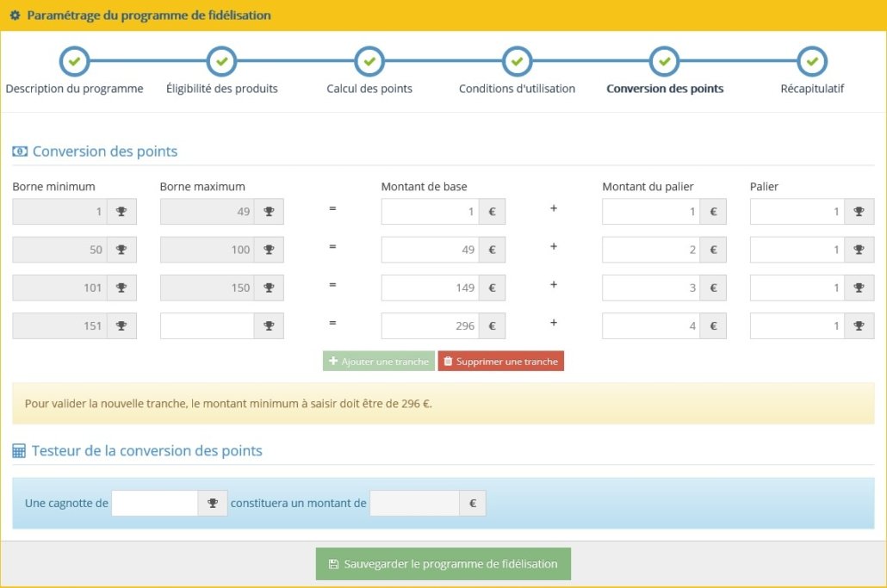Click trophy icon in the cagnotte tester field
Screen dimensions: 887x588
(x=213, y=504)
